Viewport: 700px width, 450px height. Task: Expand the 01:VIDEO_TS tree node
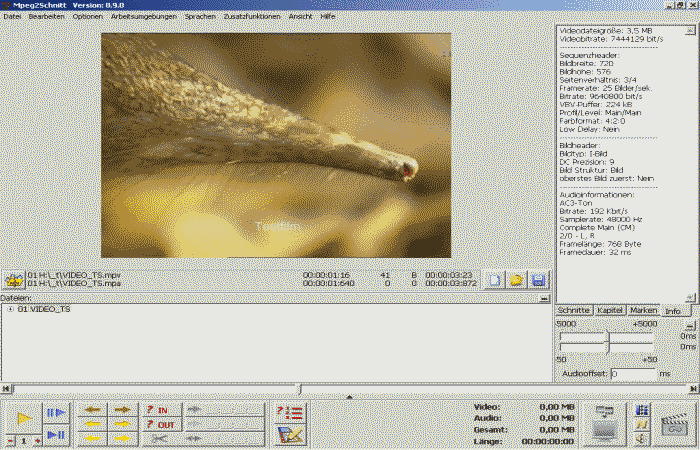point(10,309)
